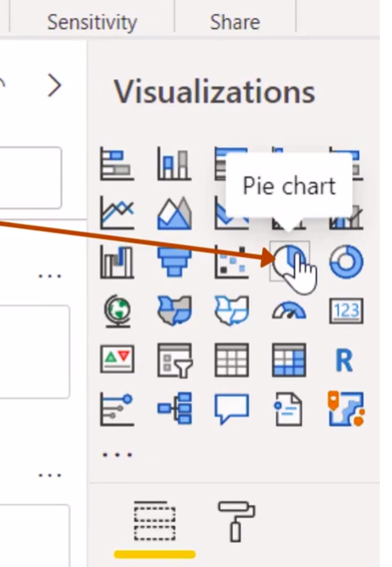
Task: Insert the funnel chart visual
Action: tap(174, 261)
